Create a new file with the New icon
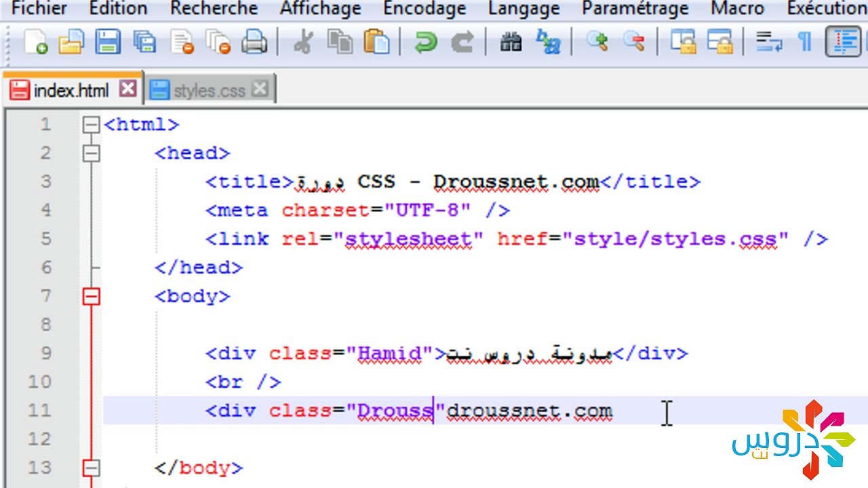The height and width of the screenshot is (488, 868). tap(35, 42)
